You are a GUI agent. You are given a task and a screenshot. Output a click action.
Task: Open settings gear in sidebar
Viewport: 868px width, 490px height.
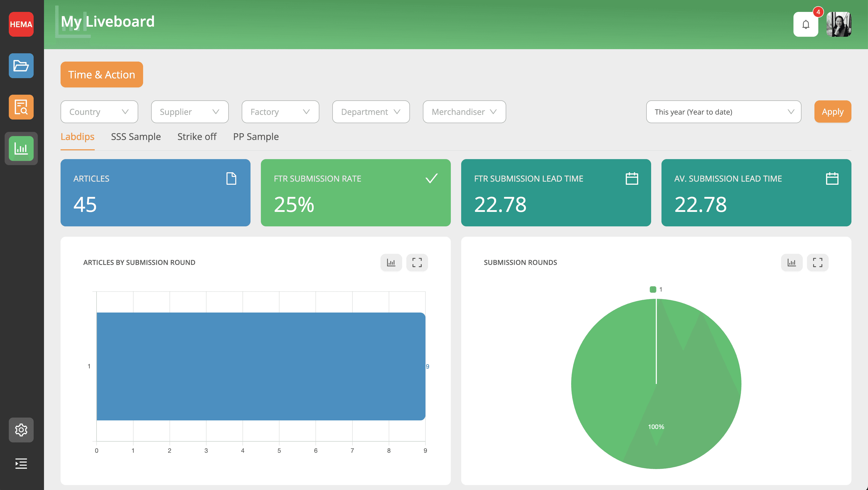coord(21,430)
